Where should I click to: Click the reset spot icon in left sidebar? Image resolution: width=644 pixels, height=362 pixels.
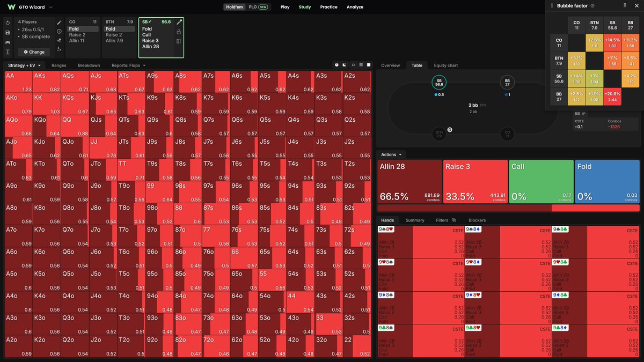(x=8, y=23)
